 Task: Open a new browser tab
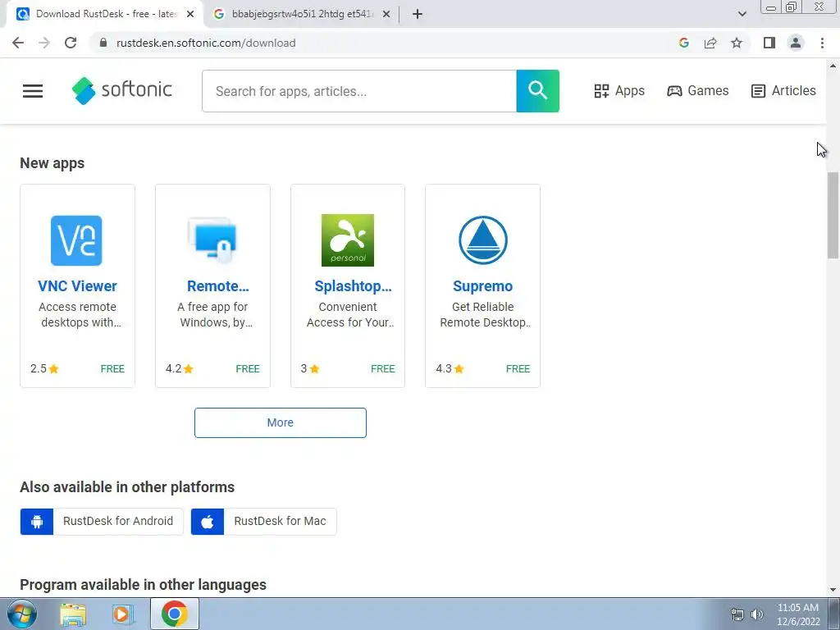[x=418, y=15]
